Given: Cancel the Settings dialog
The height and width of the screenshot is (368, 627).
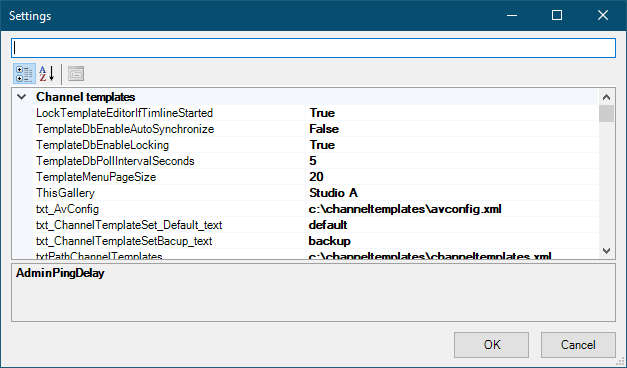Looking at the screenshot, I should pos(578,345).
